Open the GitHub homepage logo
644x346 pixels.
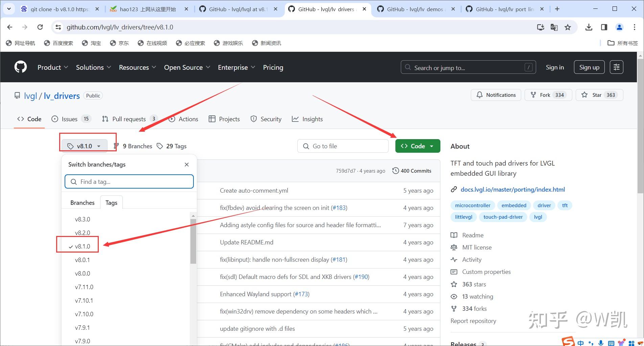[21, 67]
